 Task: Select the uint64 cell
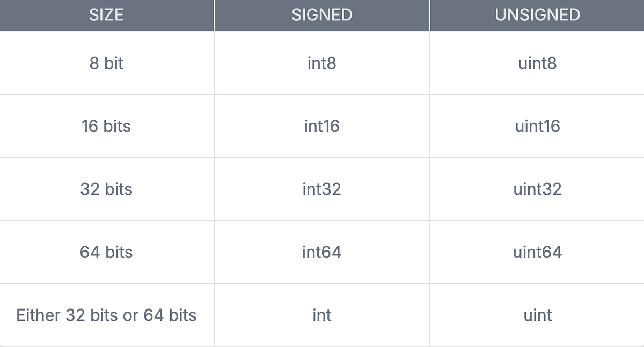click(x=537, y=252)
